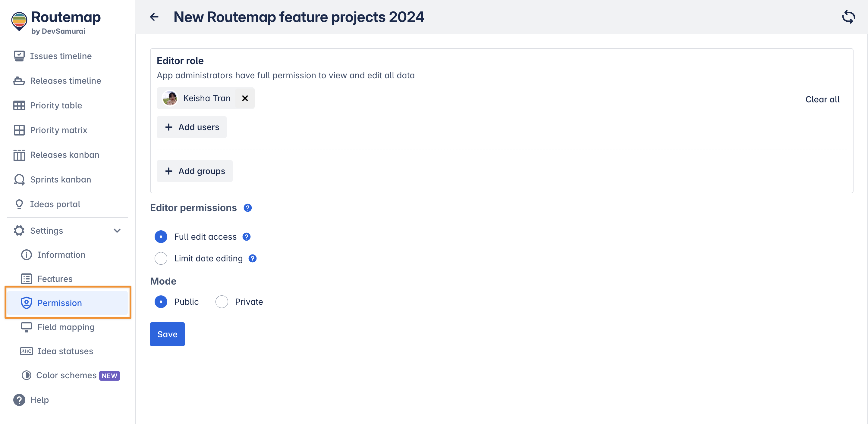Open the Color schemes settings icon
Image resolution: width=868 pixels, height=424 pixels.
pyautogui.click(x=26, y=375)
